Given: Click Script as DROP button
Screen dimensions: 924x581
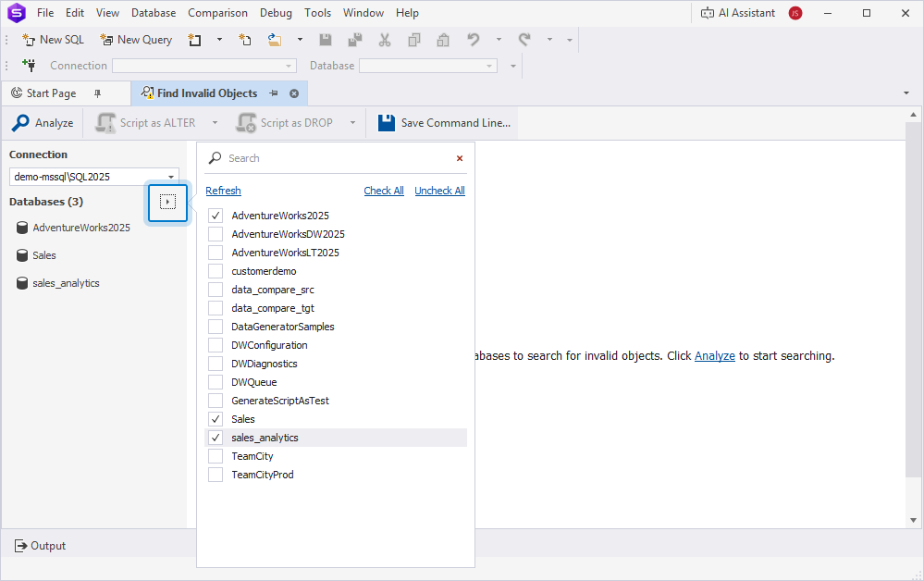Looking at the screenshot, I should tap(285, 122).
